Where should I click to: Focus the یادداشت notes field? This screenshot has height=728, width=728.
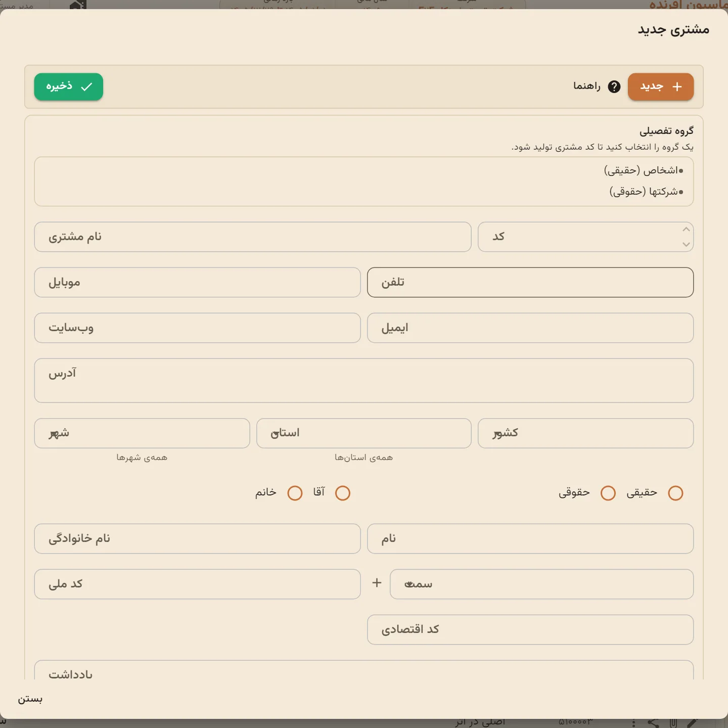[x=364, y=670]
